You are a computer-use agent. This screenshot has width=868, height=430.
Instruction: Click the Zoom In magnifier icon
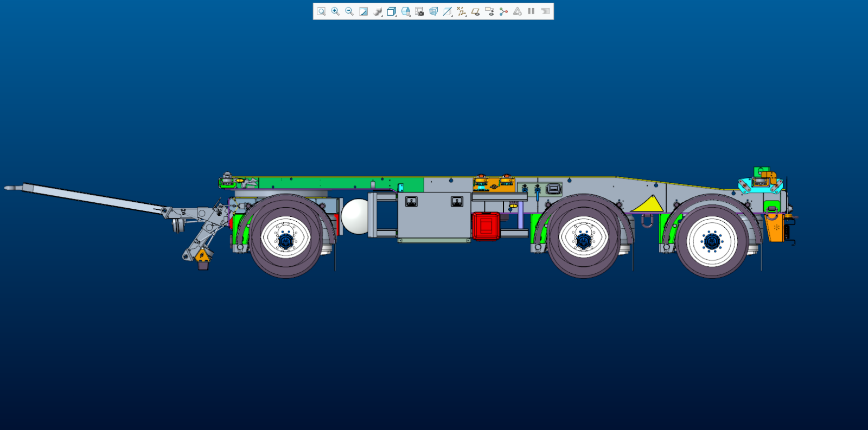coord(335,11)
